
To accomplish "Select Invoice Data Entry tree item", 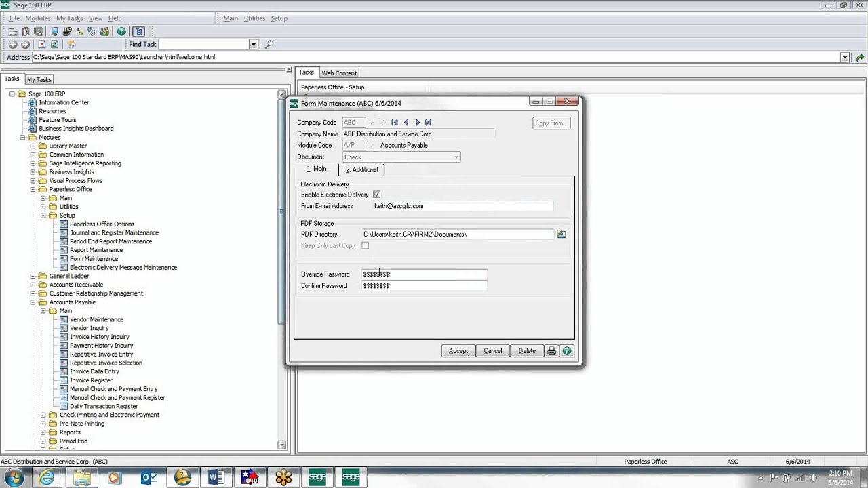I will [94, 371].
